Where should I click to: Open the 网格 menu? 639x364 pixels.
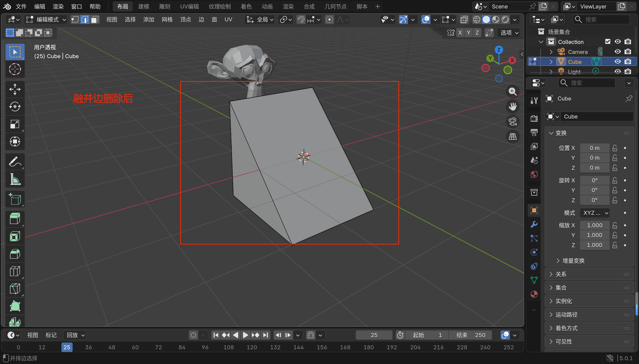pyautogui.click(x=167, y=19)
